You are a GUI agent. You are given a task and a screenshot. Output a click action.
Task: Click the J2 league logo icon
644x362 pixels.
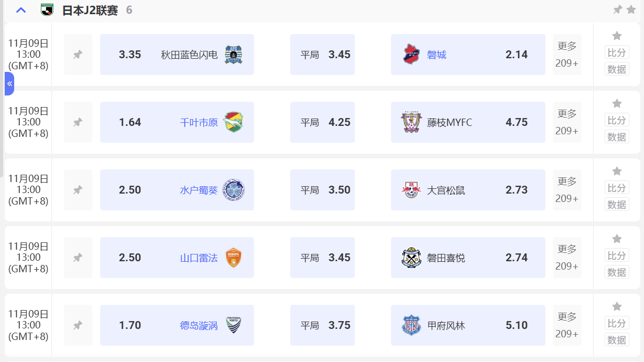(47, 10)
